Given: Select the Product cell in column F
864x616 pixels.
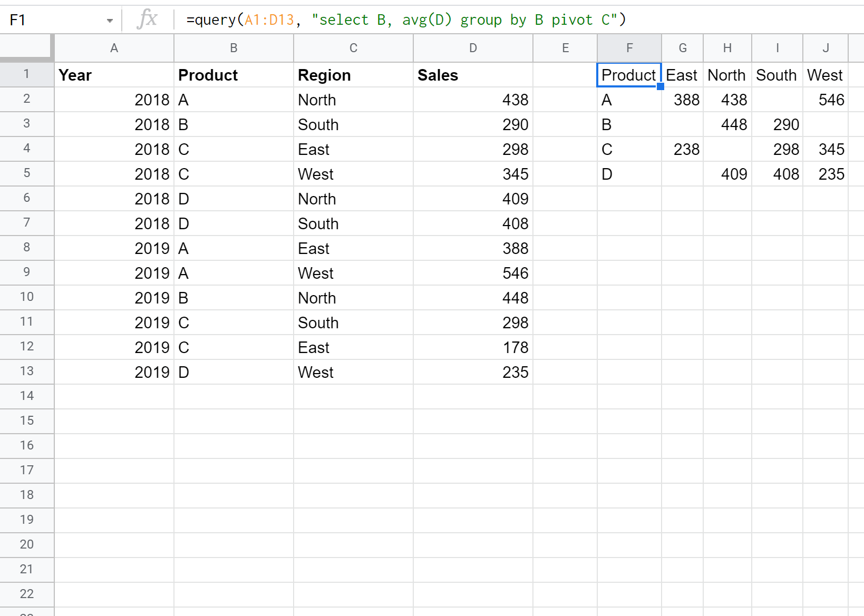Looking at the screenshot, I should click(x=628, y=75).
